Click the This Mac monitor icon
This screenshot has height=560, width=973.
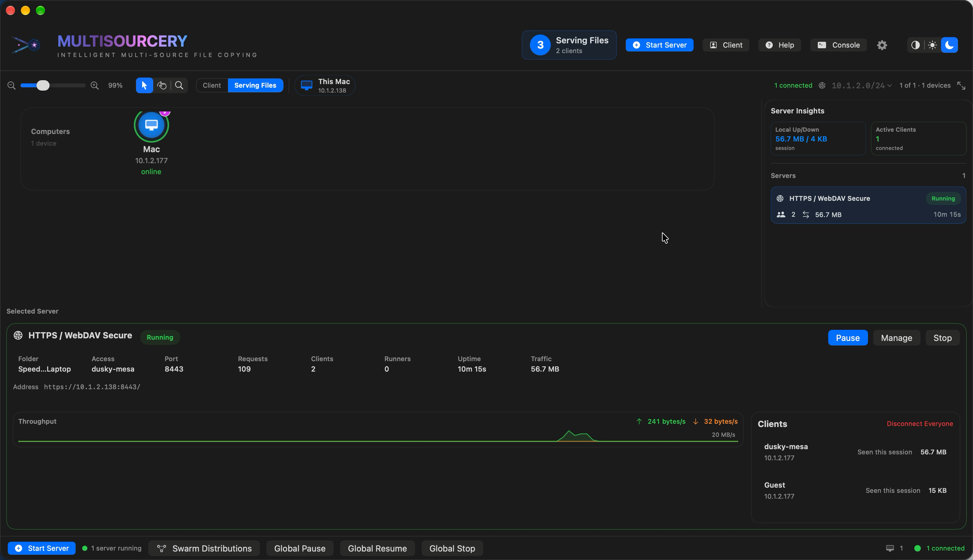pyautogui.click(x=307, y=85)
